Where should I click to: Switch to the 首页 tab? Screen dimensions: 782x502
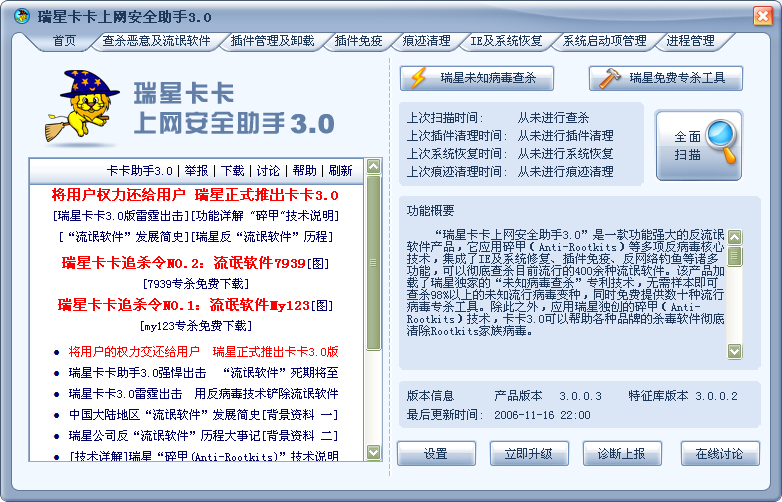point(64,41)
